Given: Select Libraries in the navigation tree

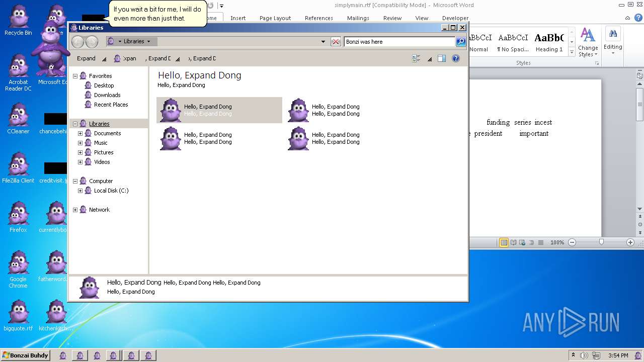Looking at the screenshot, I should (99, 124).
